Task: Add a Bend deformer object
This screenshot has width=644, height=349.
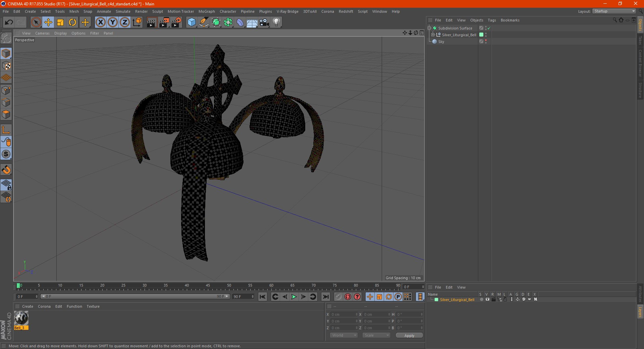Action: 240,22
